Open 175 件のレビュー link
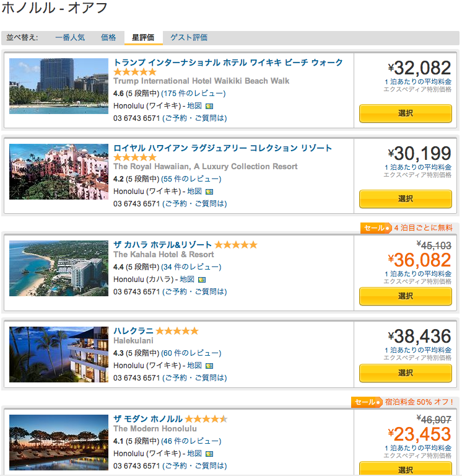 coord(193,94)
